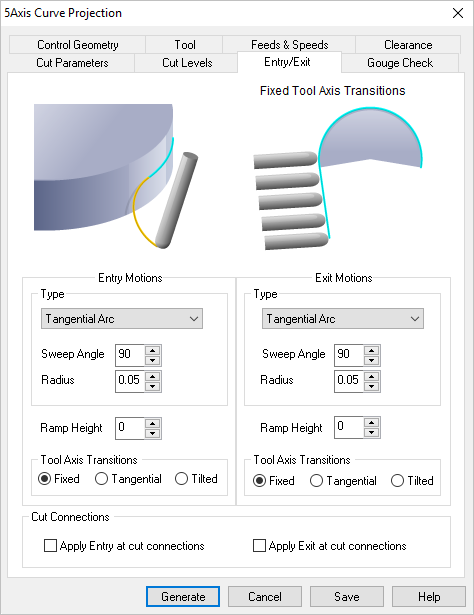The height and width of the screenshot is (615, 474).
Task: Switch to the Control Geometry tab
Action: (x=77, y=45)
